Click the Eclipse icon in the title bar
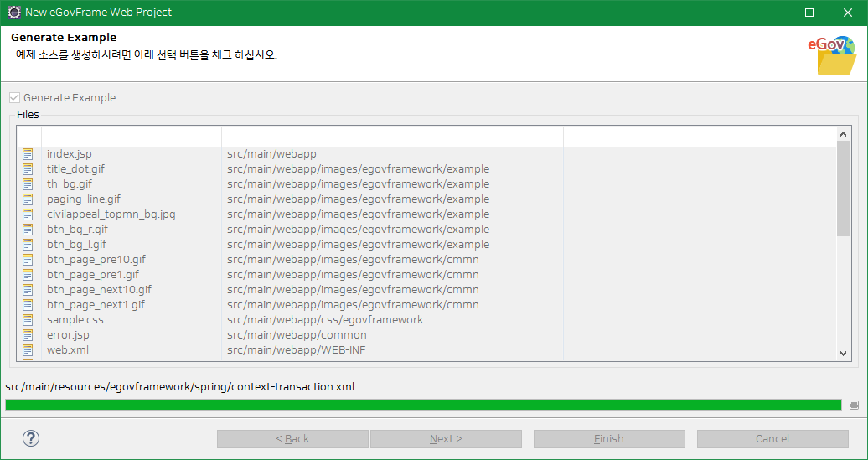Screen dimensions: 868x460 pyautogui.click(x=14, y=13)
